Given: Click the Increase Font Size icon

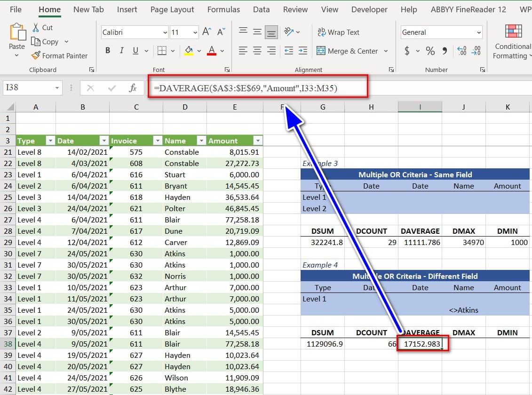Looking at the screenshot, I should point(206,32).
